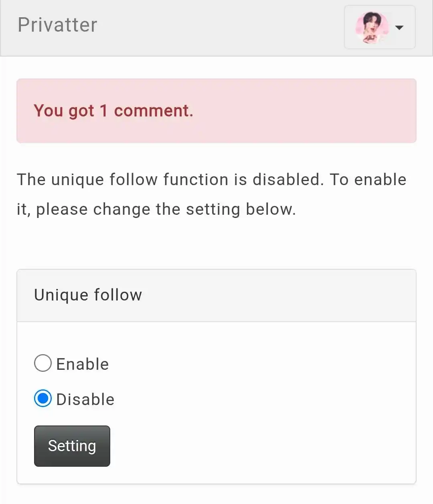Viewport: 433px width, 504px height.
Task: Click the empty top navigation bar area
Action: point(221,27)
